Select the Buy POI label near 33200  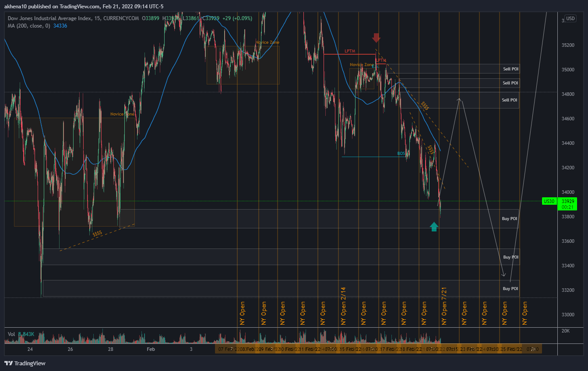click(x=510, y=289)
